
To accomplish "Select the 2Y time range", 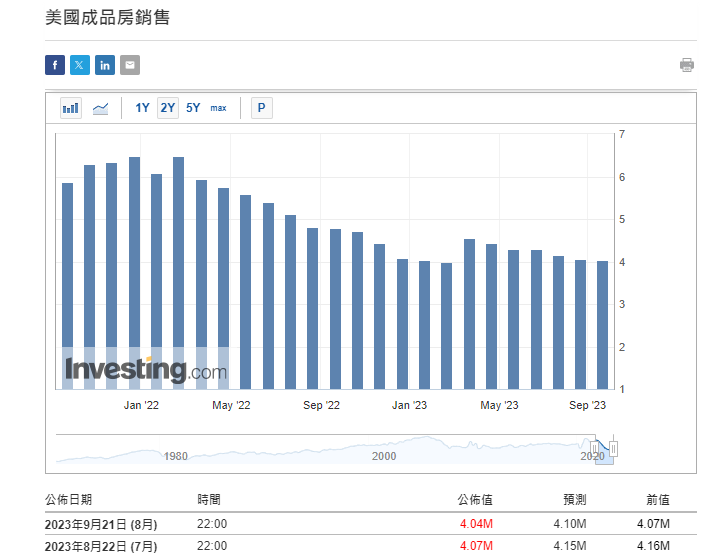I will pos(168,108).
